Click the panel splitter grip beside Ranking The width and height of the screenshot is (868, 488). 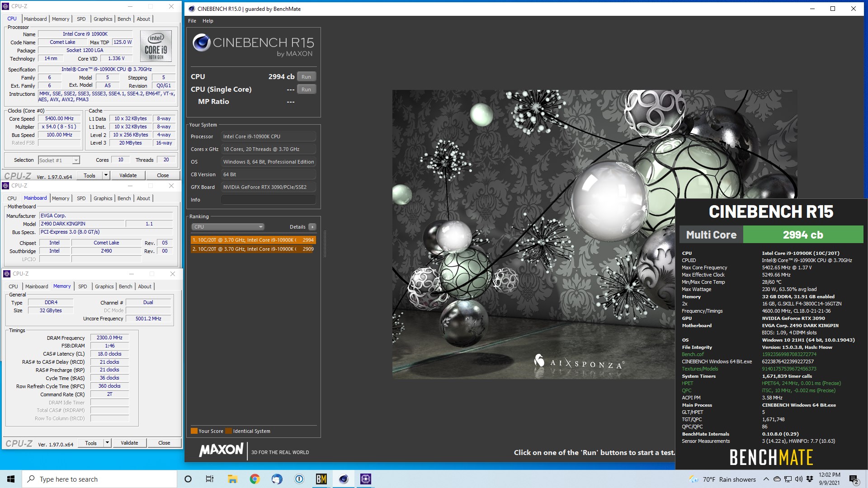(x=325, y=244)
